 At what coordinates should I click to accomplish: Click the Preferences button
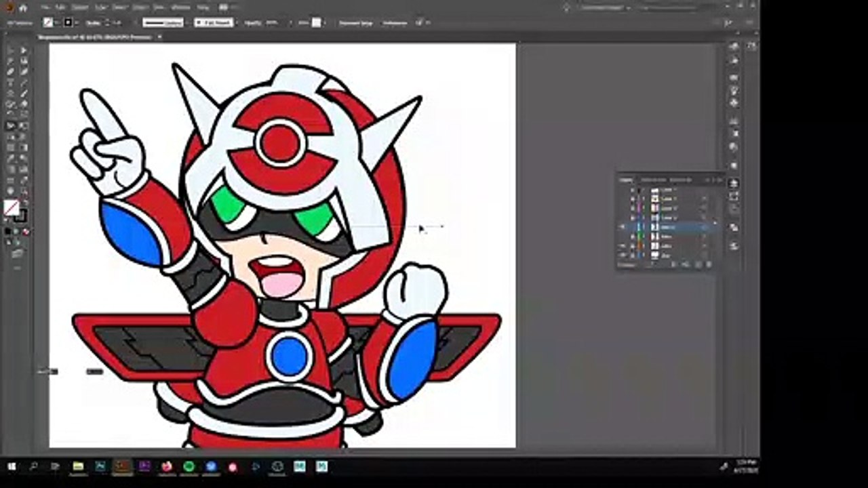(395, 22)
